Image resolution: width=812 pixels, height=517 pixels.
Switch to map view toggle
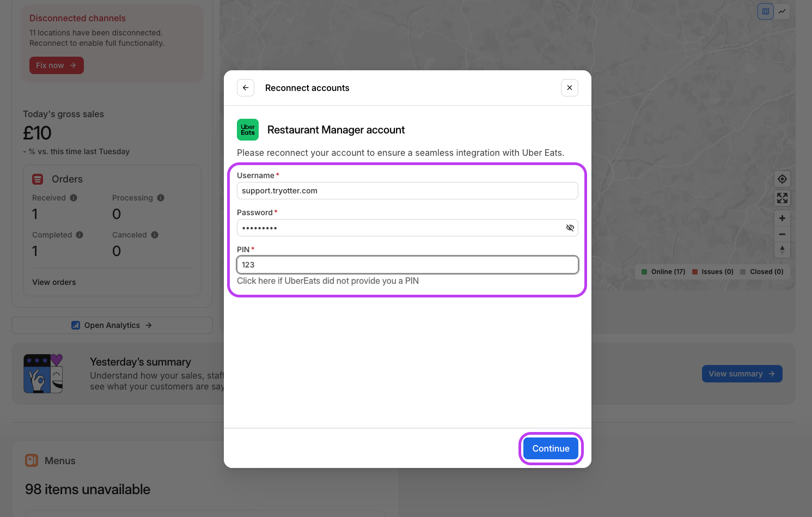(x=765, y=11)
